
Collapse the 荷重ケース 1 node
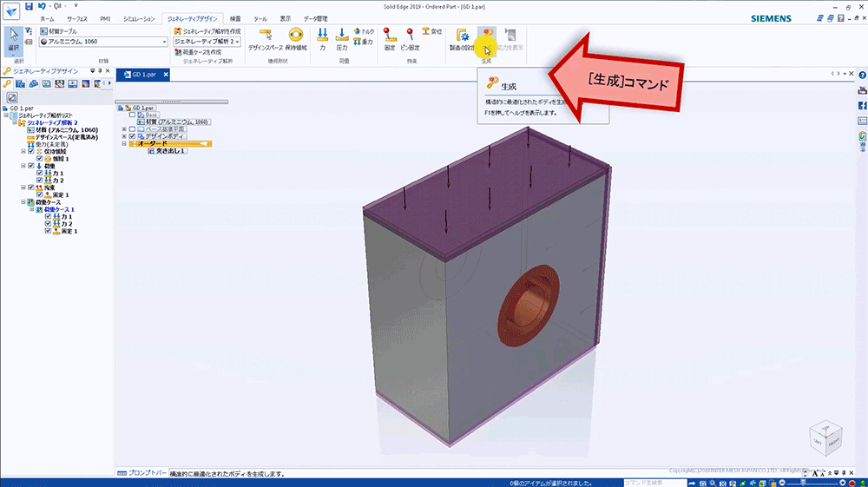click(x=31, y=209)
